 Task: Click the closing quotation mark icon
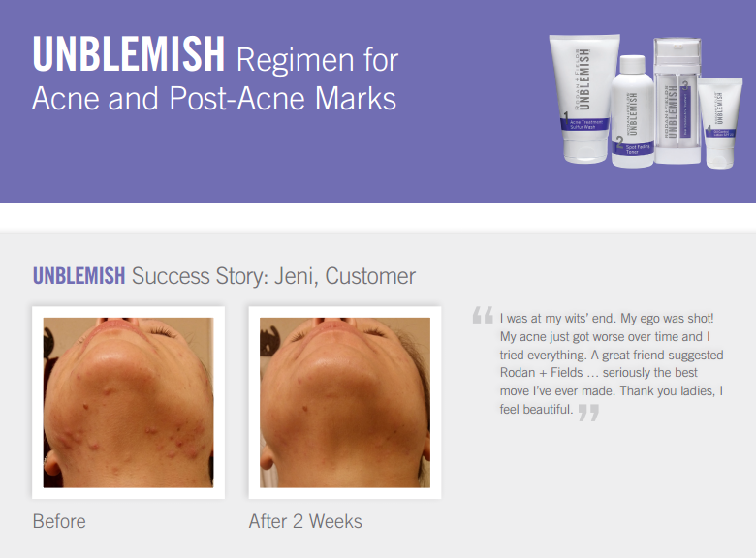tap(588, 413)
